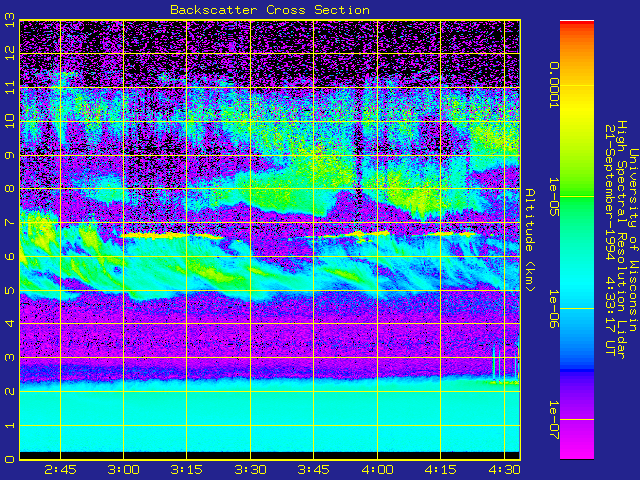Click 'University of Wisconsin' vertical text
The height and width of the screenshot is (480, 640).
tap(633, 240)
